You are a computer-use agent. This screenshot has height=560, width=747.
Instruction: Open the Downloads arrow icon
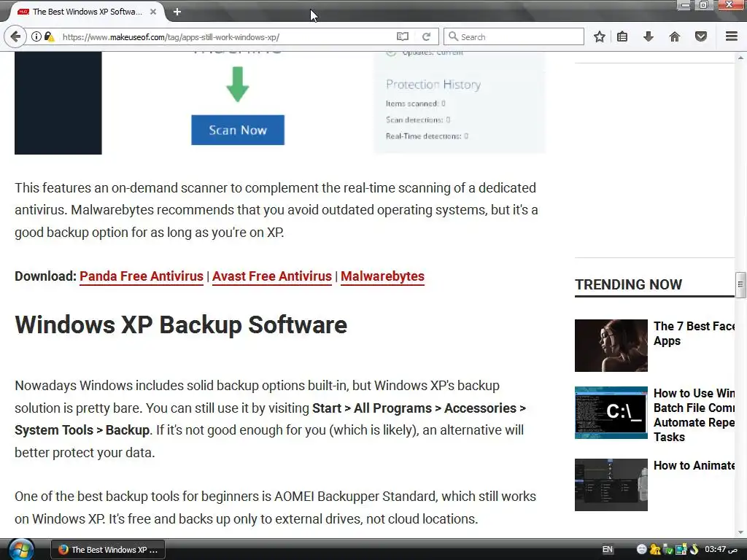649,36
